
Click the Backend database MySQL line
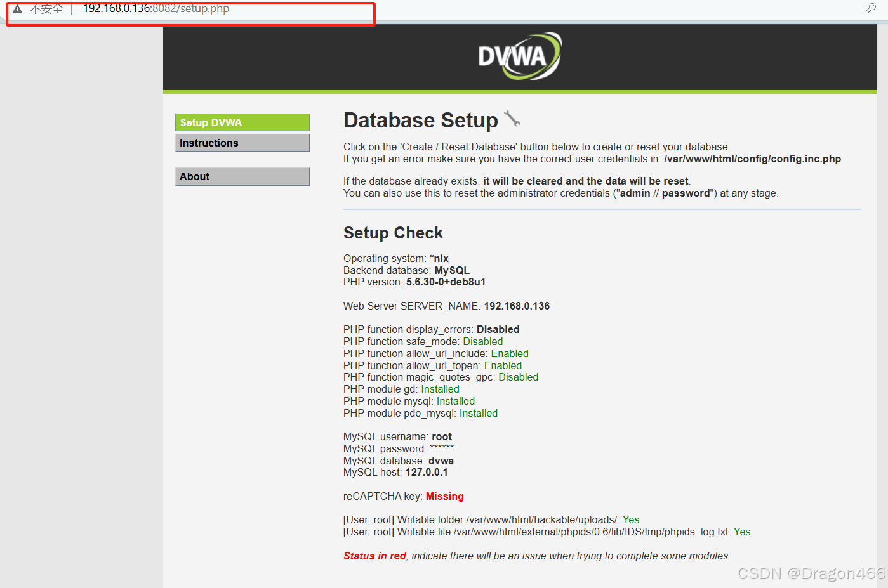pyautogui.click(x=406, y=270)
